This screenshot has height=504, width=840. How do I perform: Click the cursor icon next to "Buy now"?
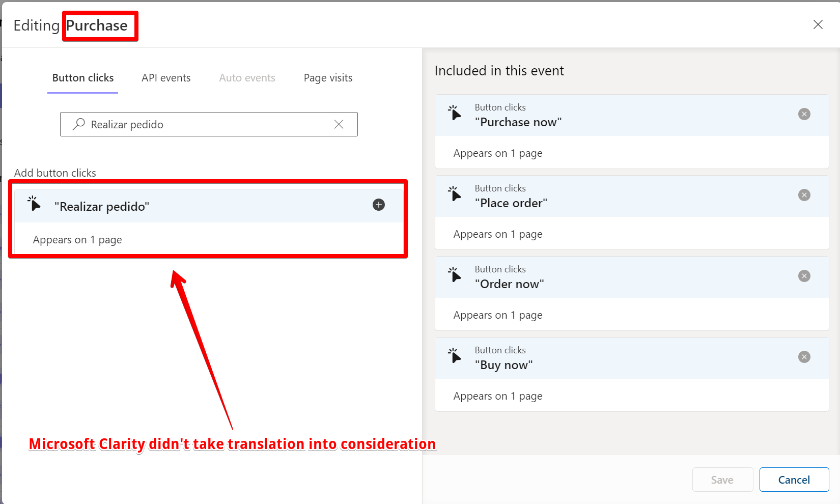(x=455, y=356)
